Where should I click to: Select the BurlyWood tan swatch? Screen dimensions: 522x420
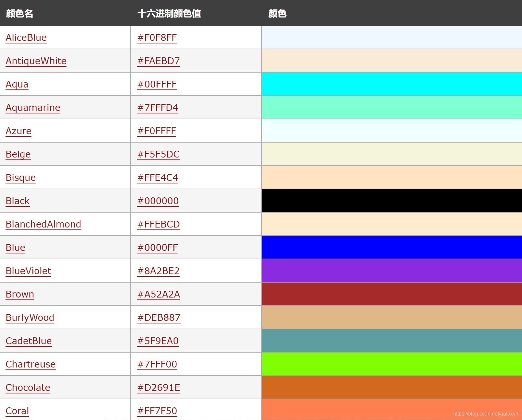pyautogui.click(x=392, y=317)
